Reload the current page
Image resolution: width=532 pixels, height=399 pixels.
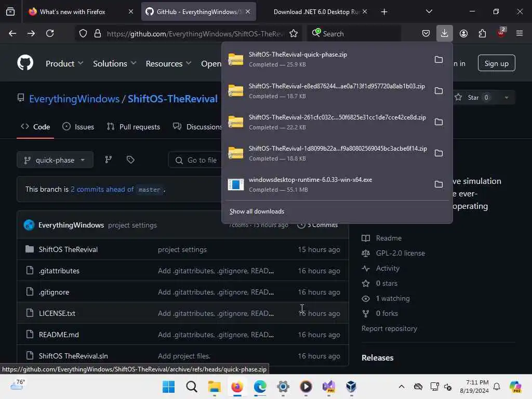[50, 34]
